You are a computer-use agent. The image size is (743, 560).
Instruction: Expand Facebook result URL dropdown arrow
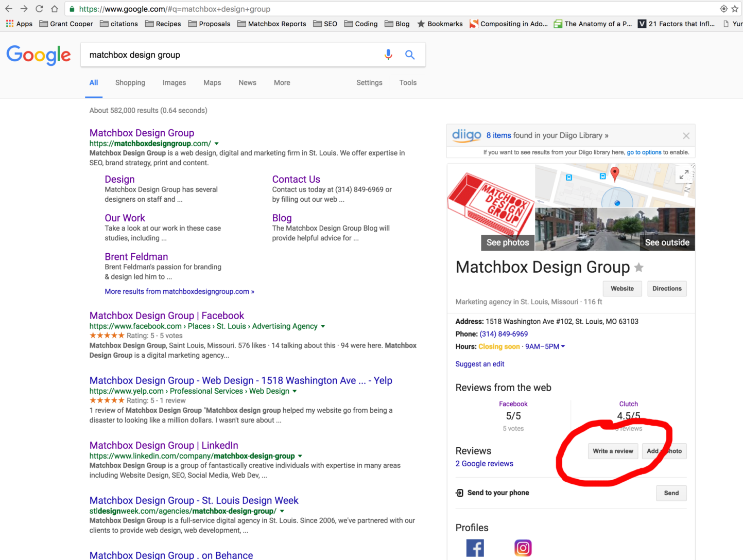(x=323, y=326)
